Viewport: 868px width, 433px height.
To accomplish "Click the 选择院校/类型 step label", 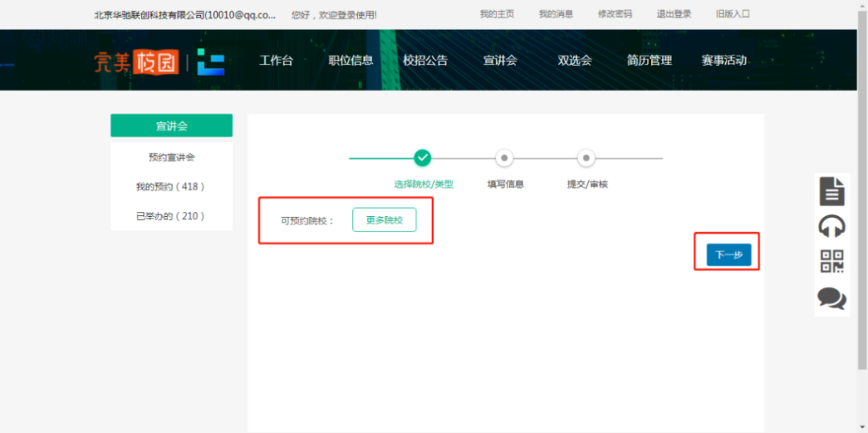I will [424, 185].
